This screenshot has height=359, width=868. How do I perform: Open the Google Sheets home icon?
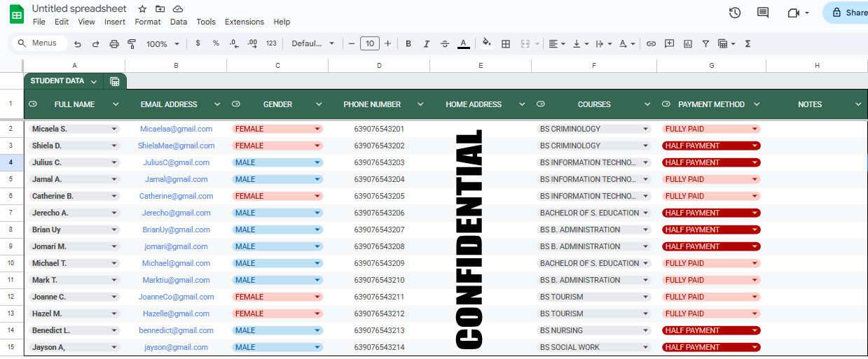17,14
